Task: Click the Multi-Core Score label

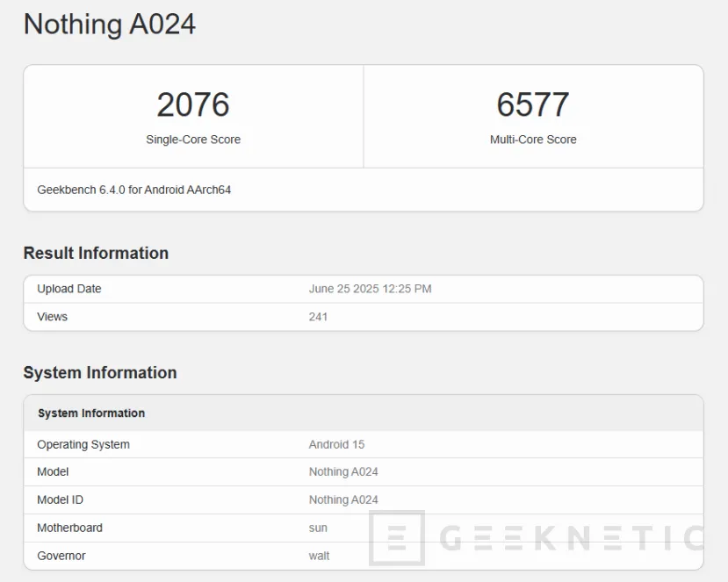Action: coord(532,140)
